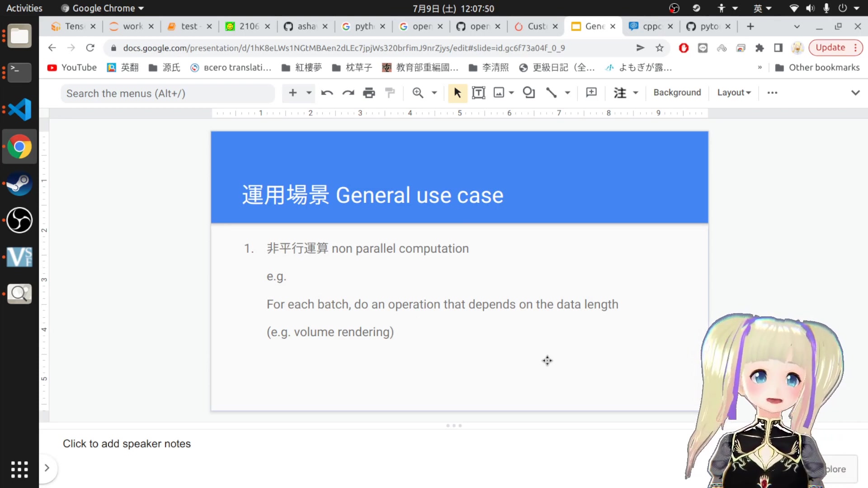
Task: Switch to the cppc browser tab
Action: tap(651, 27)
